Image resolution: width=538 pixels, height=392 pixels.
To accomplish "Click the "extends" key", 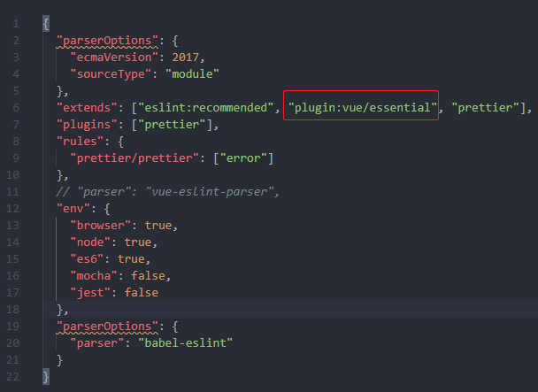I will click(87, 108).
